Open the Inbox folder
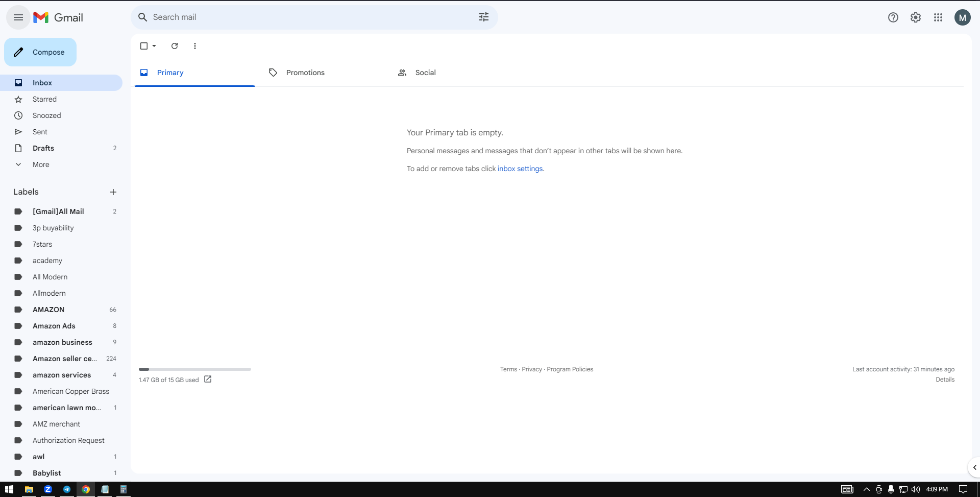 (61, 83)
